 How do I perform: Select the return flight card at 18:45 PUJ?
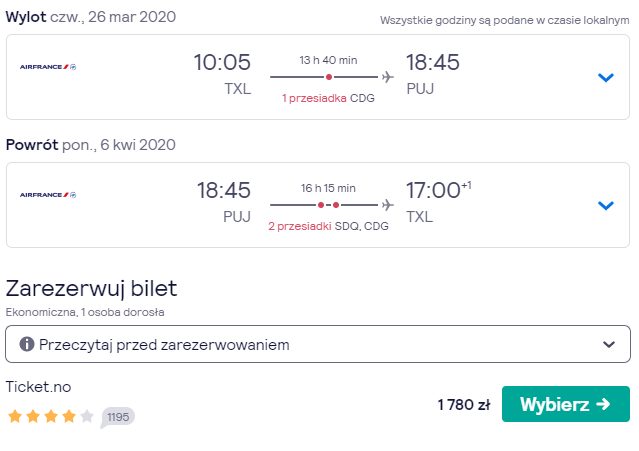click(x=318, y=205)
